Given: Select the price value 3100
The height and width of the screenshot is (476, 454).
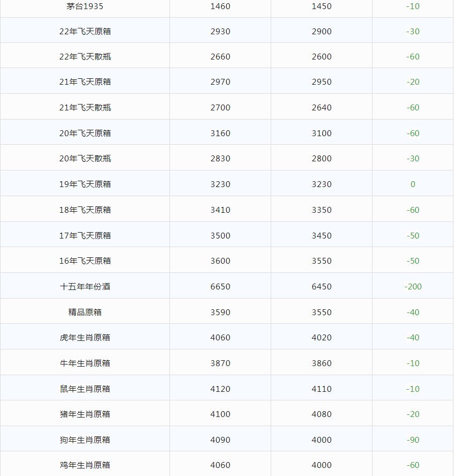Looking at the screenshot, I should click(322, 133).
